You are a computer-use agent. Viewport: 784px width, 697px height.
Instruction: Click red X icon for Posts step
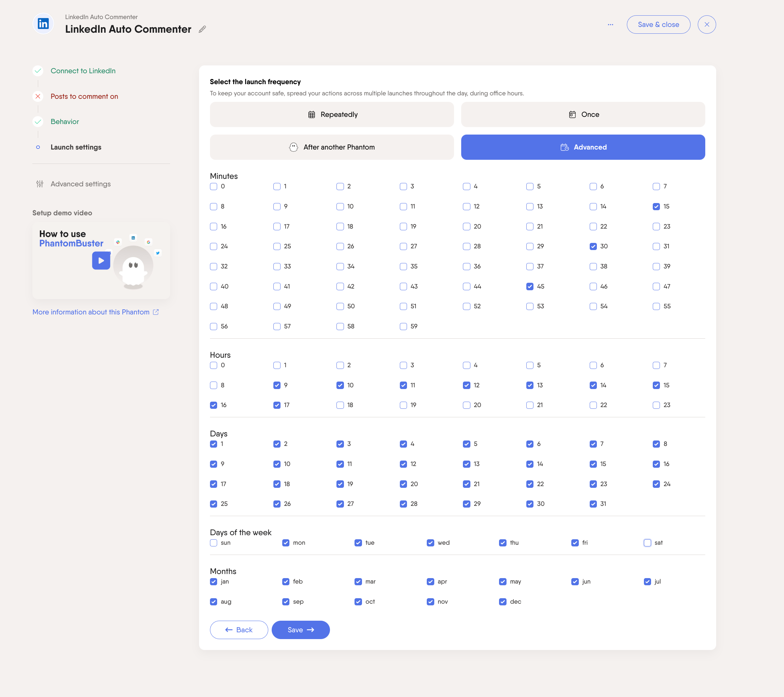pyautogui.click(x=38, y=96)
